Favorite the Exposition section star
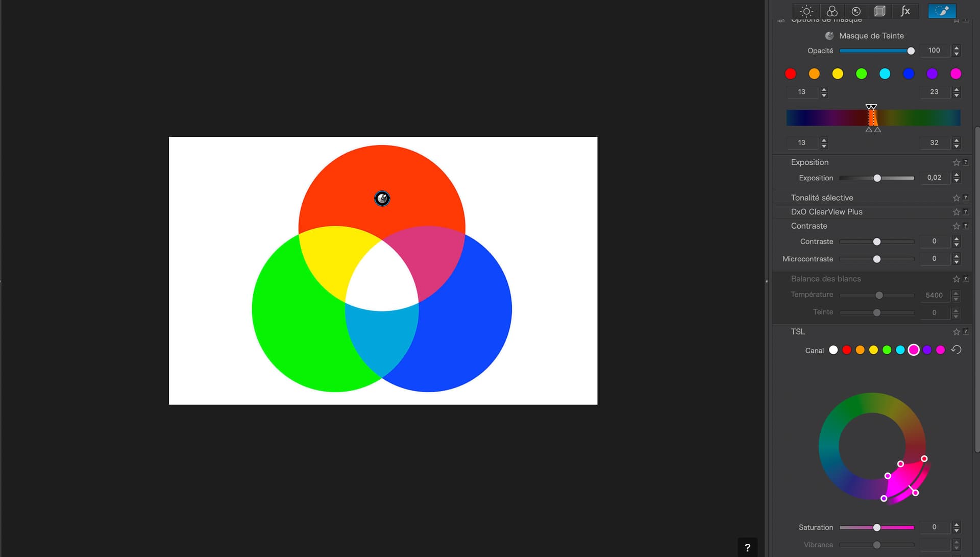This screenshot has height=557, width=980. (956, 162)
